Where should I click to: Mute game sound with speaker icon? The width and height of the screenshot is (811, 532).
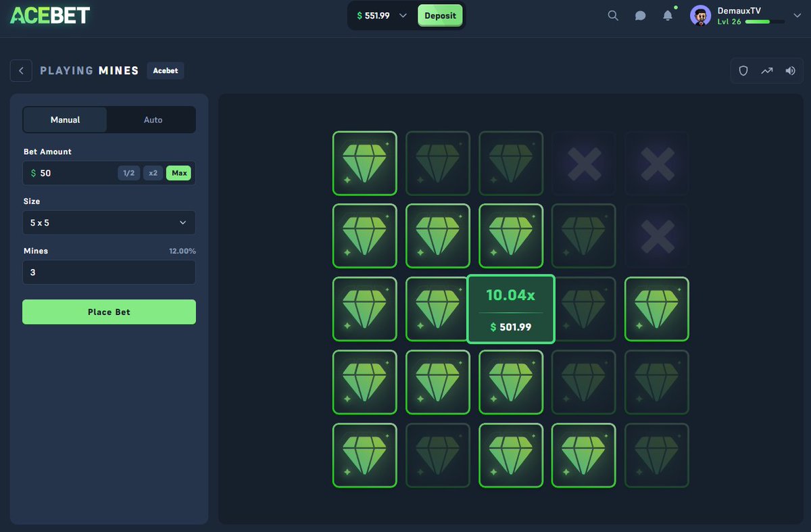790,70
